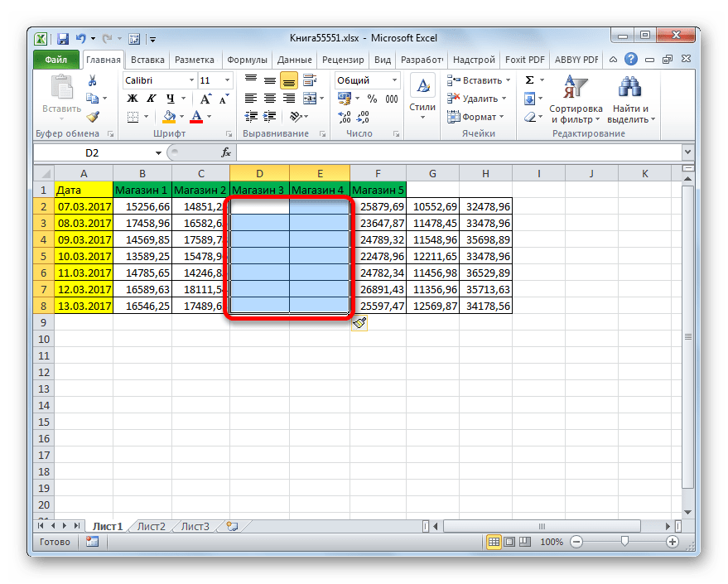Align text to the right
728x584 pixels.
[289, 99]
